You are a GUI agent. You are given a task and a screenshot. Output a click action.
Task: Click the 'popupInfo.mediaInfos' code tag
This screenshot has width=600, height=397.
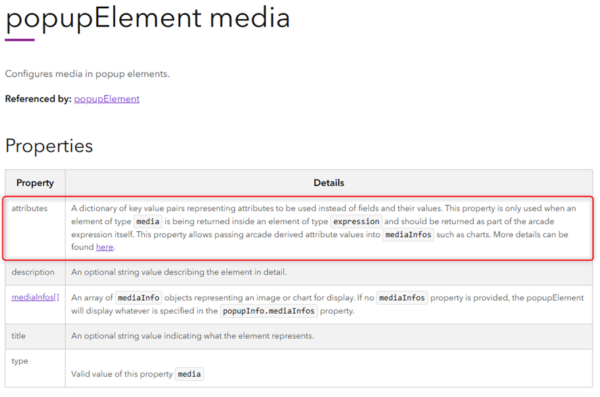(x=269, y=311)
